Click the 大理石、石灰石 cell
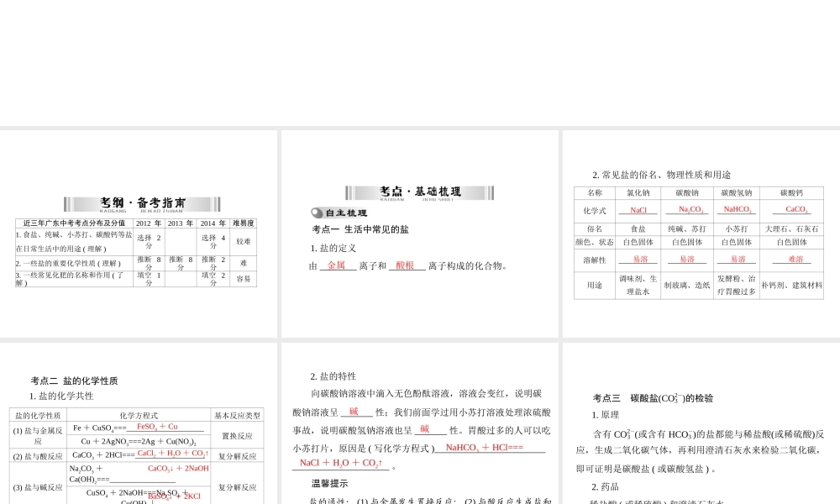 tap(792, 228)
